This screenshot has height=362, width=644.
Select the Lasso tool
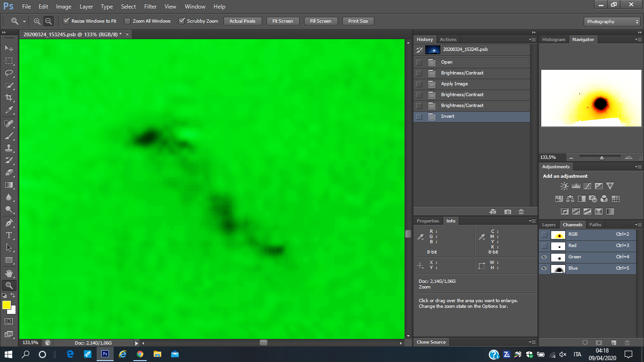(8, 73)
